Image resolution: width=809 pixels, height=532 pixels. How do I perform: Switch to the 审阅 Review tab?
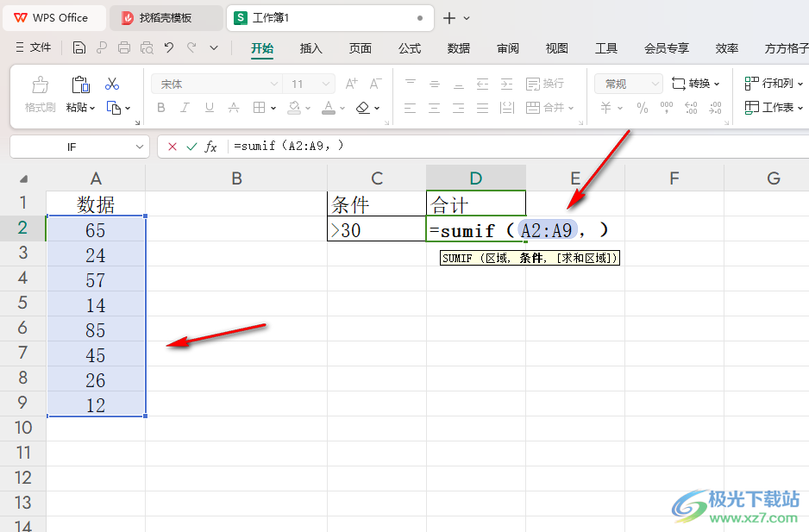click(x=508, y=48)
